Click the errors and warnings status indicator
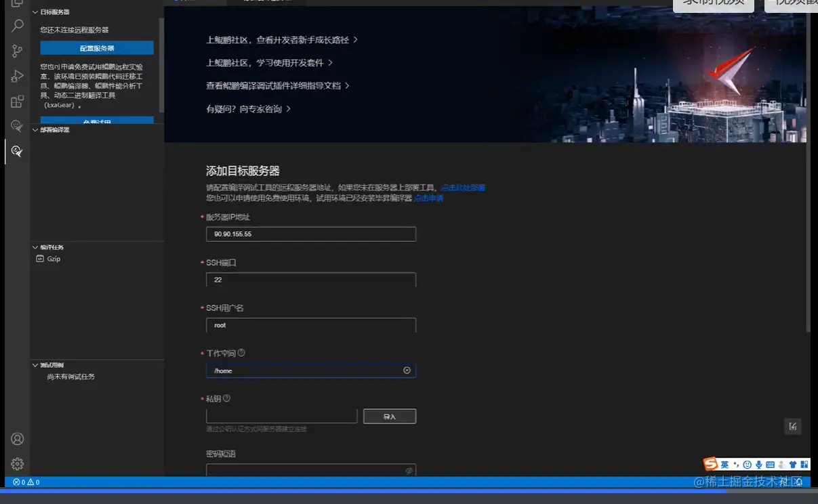Screen dimensions: 818x504 (x=26, y=482)
